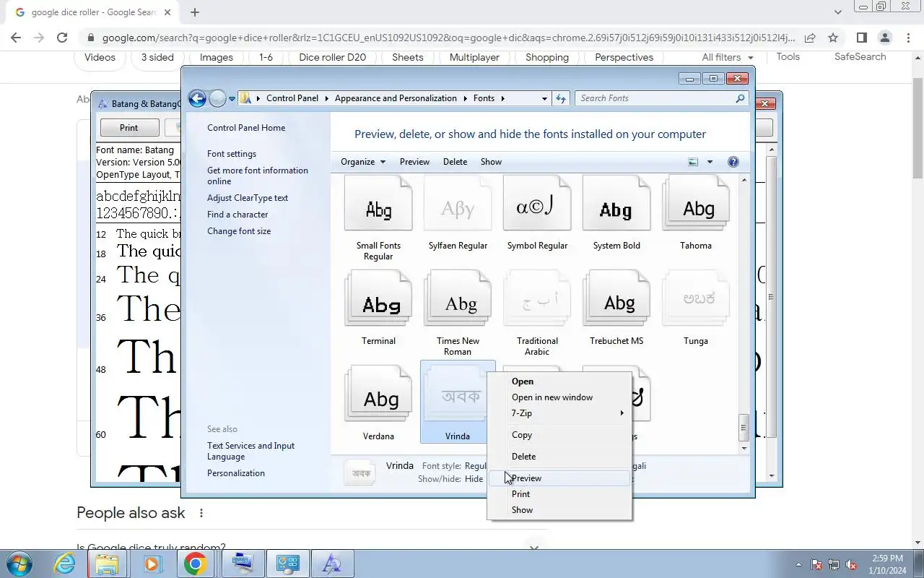This screenshot has width=924, height=578.
Task: Choose Show from the context menu
Action: (x=559, y=510)
